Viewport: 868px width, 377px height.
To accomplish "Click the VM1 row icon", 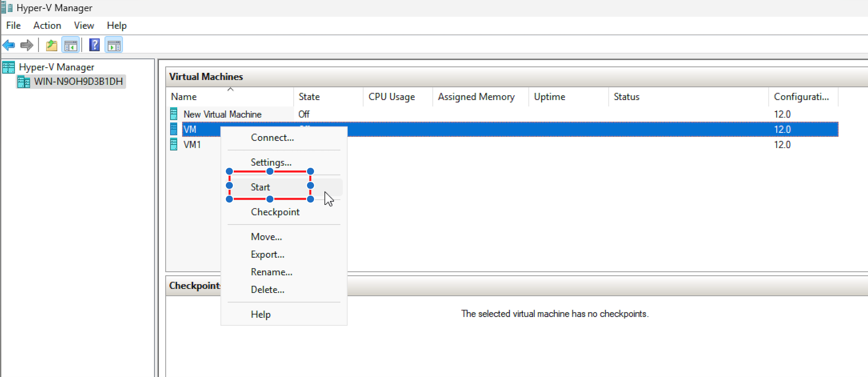I will (x=174, y=144).
